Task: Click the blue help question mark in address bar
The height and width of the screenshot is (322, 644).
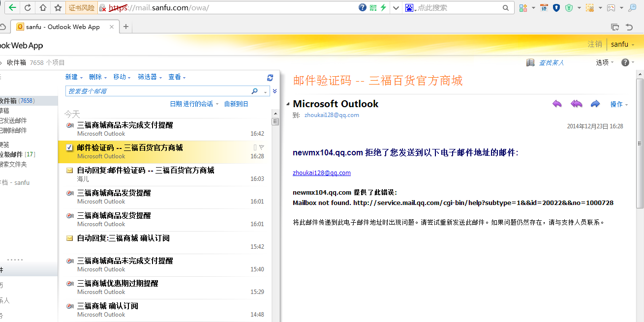Action: tap(363, 7)
